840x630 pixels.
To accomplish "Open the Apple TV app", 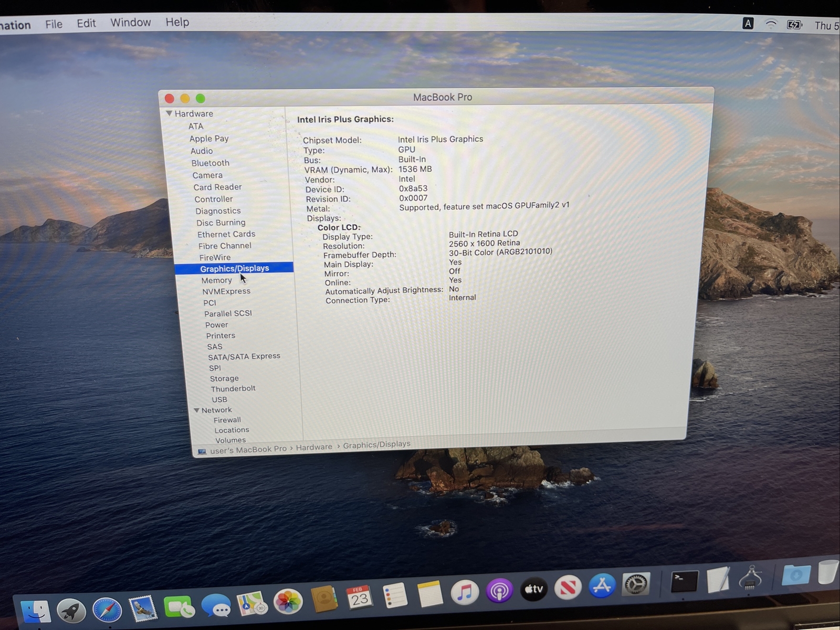I will 534,589.
